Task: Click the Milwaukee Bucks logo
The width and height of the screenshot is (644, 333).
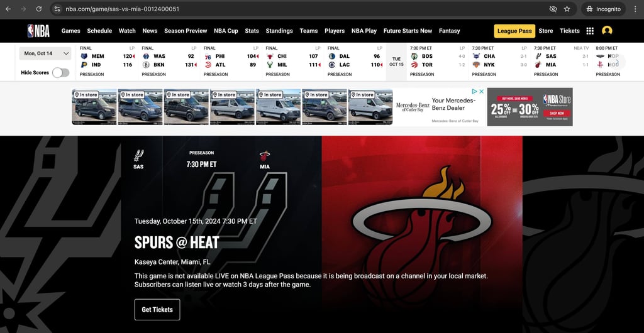Action: [270, 65]
